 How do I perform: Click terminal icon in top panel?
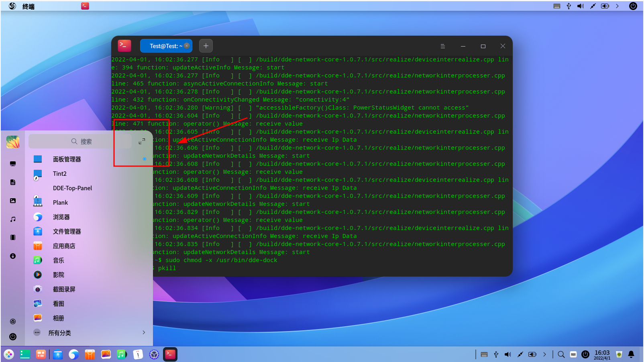(x=85, y=6)
